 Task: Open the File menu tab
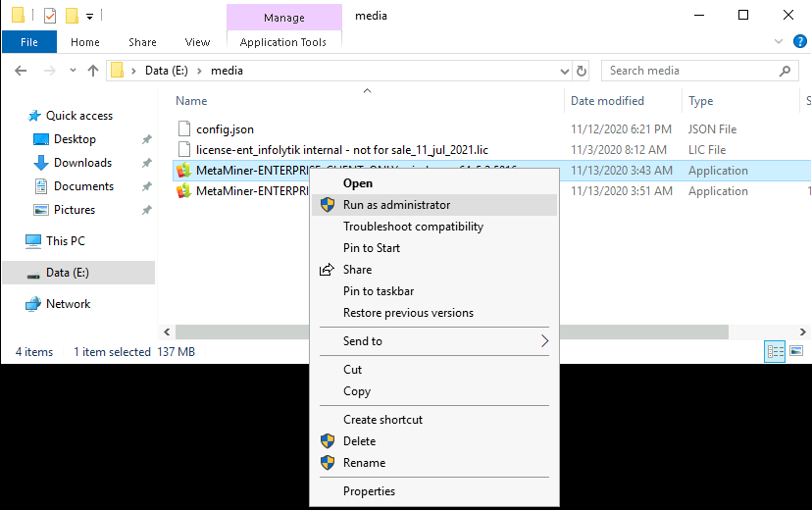[x=29, y=42]
